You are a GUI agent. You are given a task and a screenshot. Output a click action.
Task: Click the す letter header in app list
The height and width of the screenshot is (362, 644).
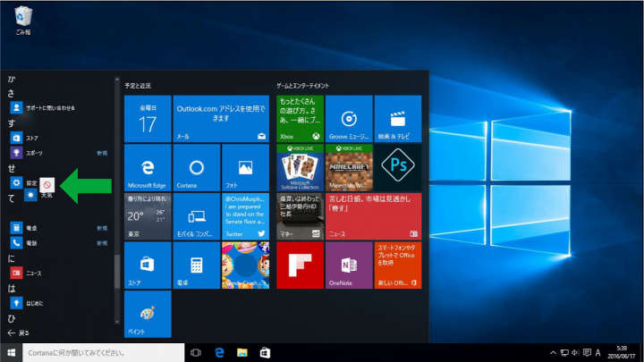12,123
